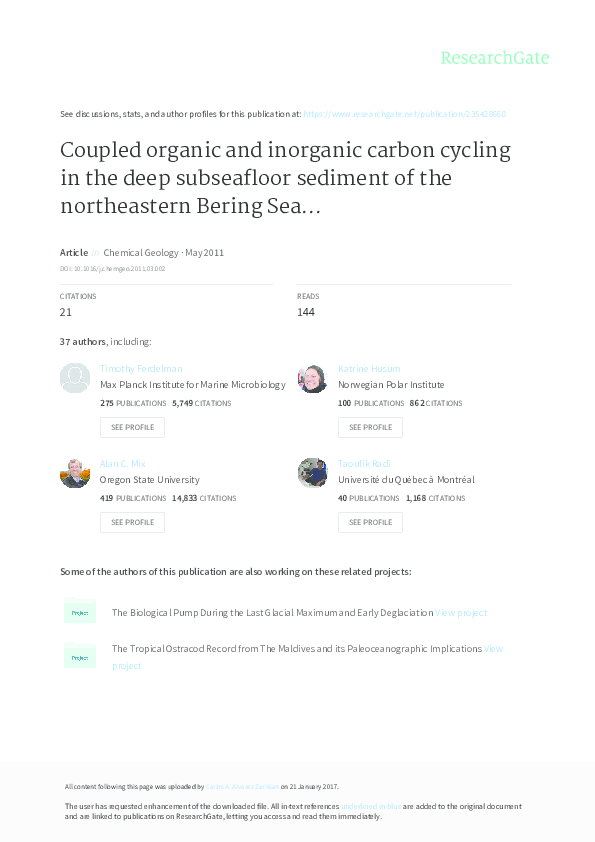Click the uploader's name in the footer note
Screen dimensions: 595x842
[x=240, y=787]
